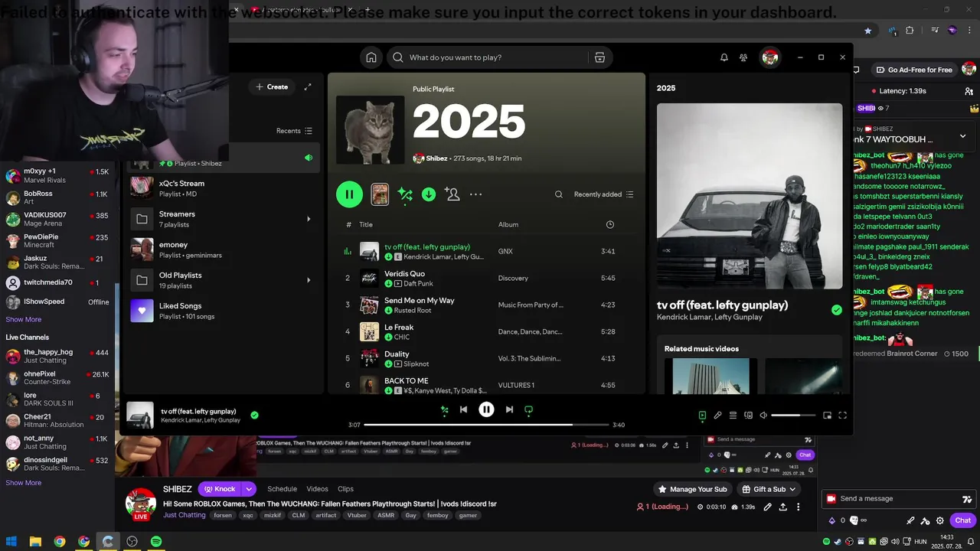Show More followed Twitch channels

24,320
